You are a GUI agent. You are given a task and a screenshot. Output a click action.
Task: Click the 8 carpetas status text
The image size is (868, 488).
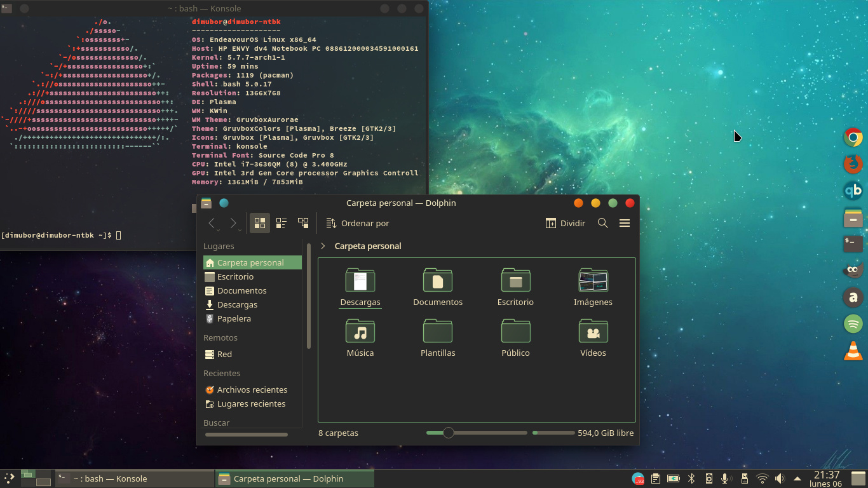point(338,433)
